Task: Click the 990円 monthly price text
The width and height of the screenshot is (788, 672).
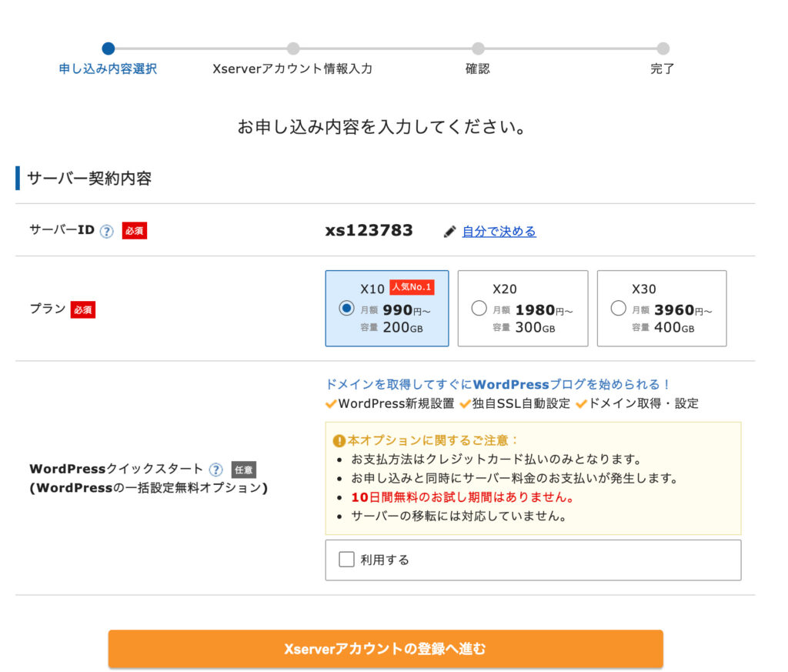Action: coord(406,310)
